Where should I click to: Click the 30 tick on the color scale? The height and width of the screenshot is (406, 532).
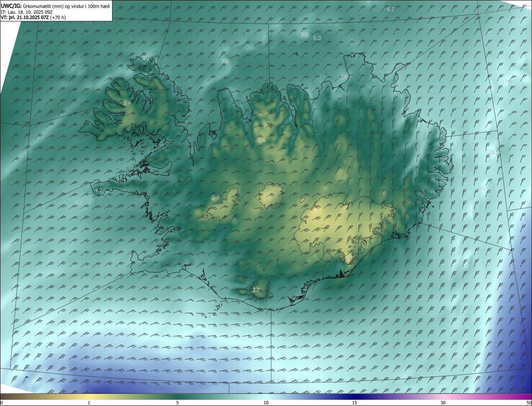pyautogui.click(x=443, y=403)
